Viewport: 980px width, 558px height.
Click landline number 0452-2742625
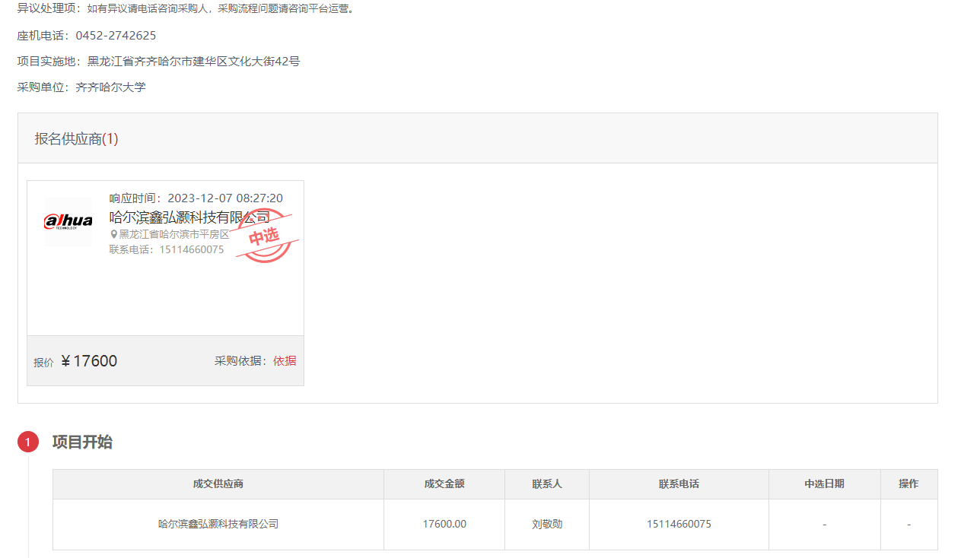116,36
